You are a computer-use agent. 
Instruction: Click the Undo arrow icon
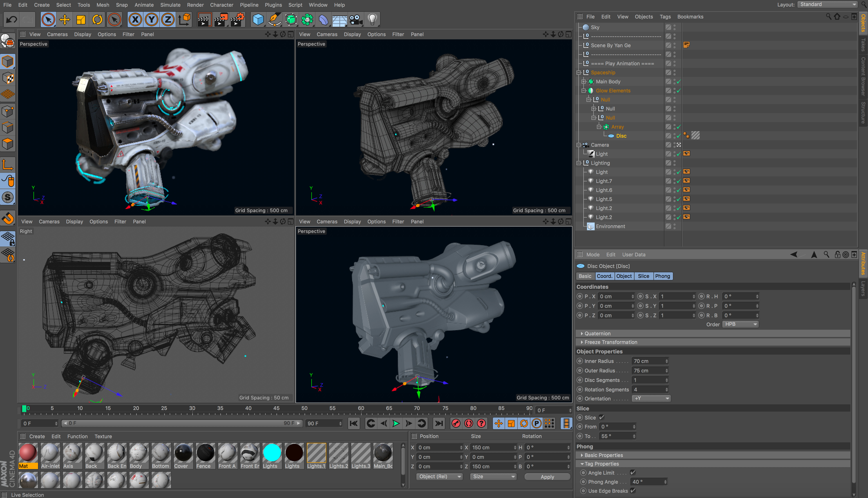pos(11,19)
